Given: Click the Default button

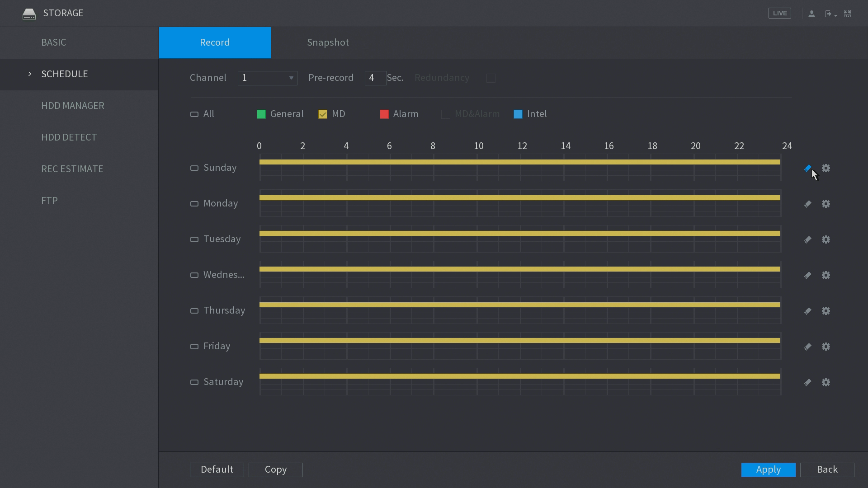Looking at the screenshot, I should (x=217, y=469).
